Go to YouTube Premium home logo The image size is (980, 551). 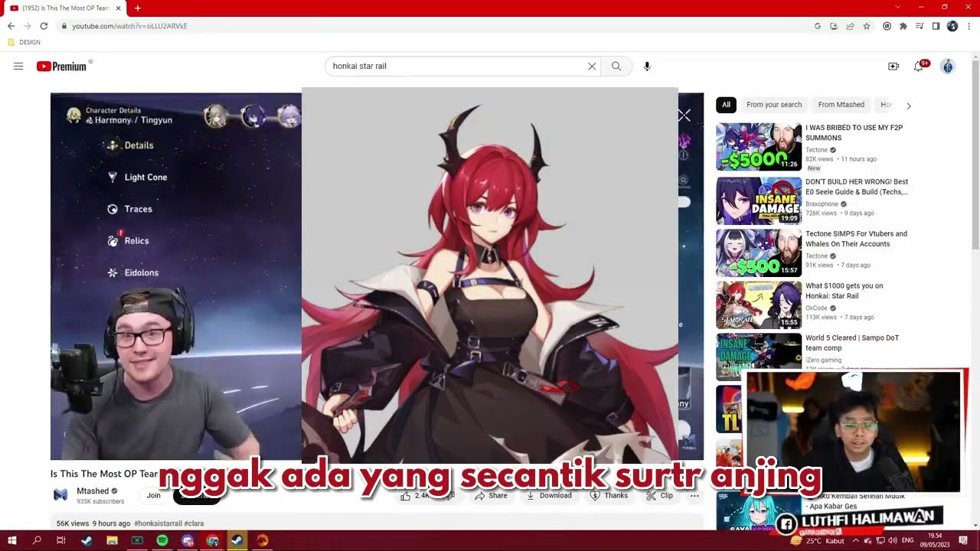click(61, 67)
